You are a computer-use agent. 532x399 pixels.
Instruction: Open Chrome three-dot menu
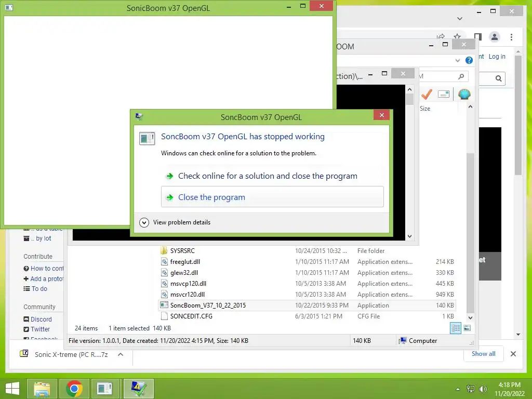(x=511, y=37)
